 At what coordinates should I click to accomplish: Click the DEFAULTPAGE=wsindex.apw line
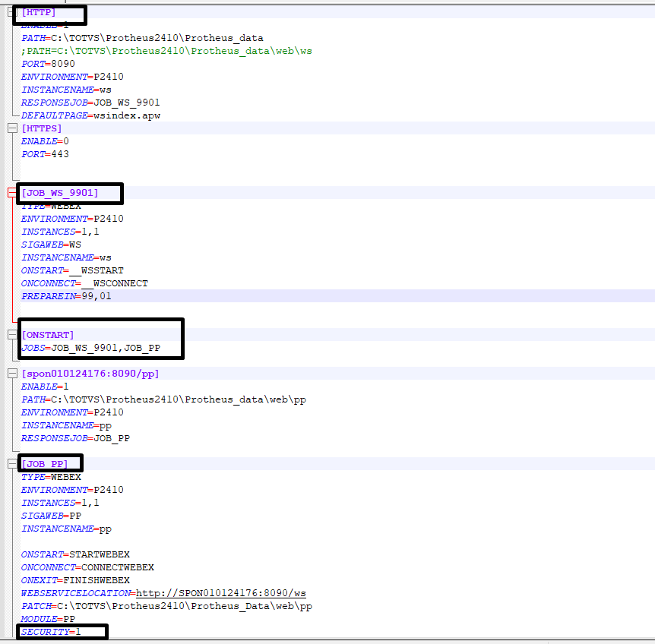pos(90,115)
